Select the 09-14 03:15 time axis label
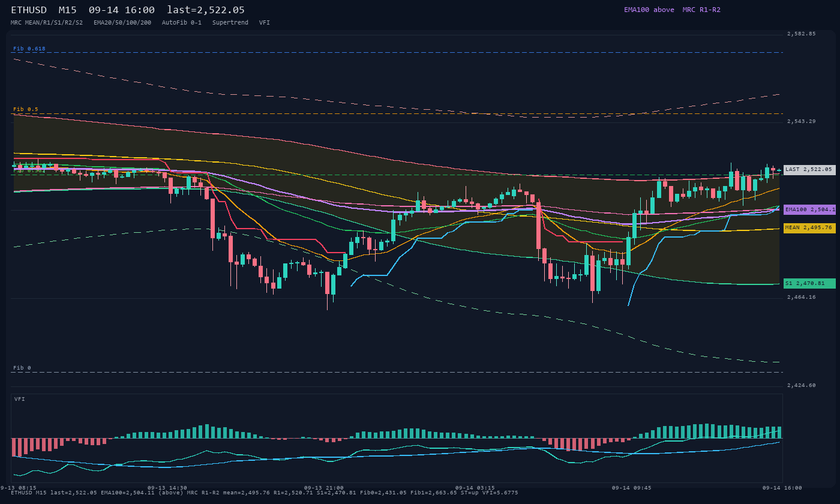 475,488
